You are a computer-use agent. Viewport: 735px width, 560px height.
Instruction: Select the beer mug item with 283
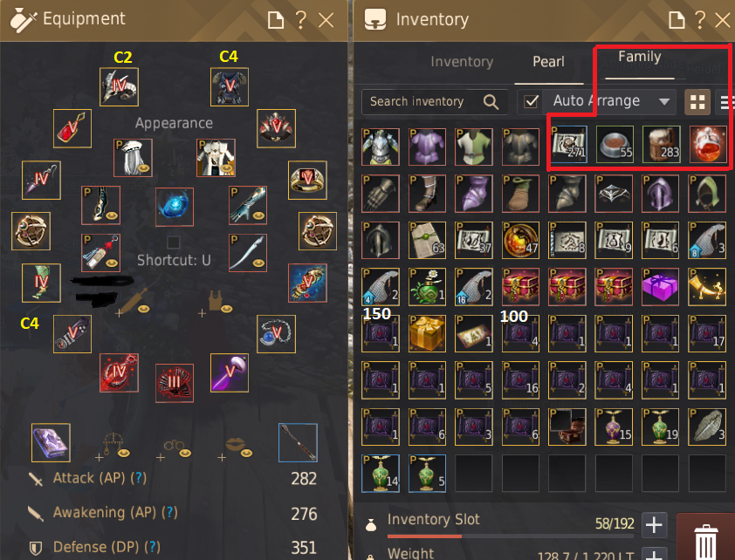pyautogui.click(x=661, y=145)
